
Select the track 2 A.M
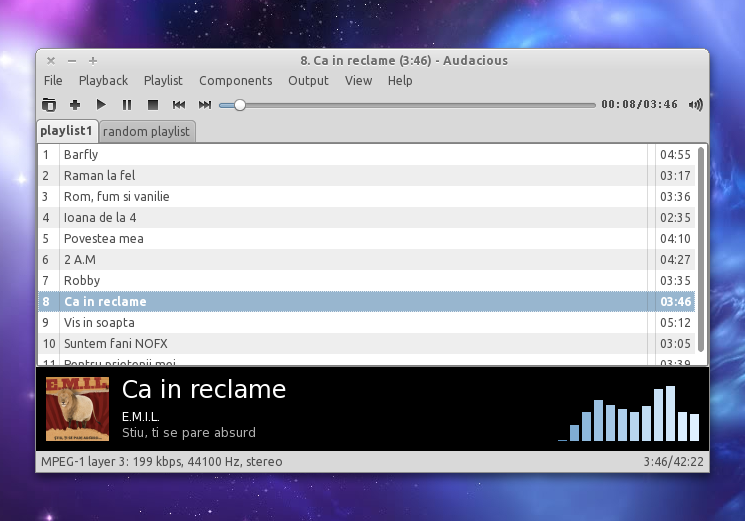(x=366, y=259)
